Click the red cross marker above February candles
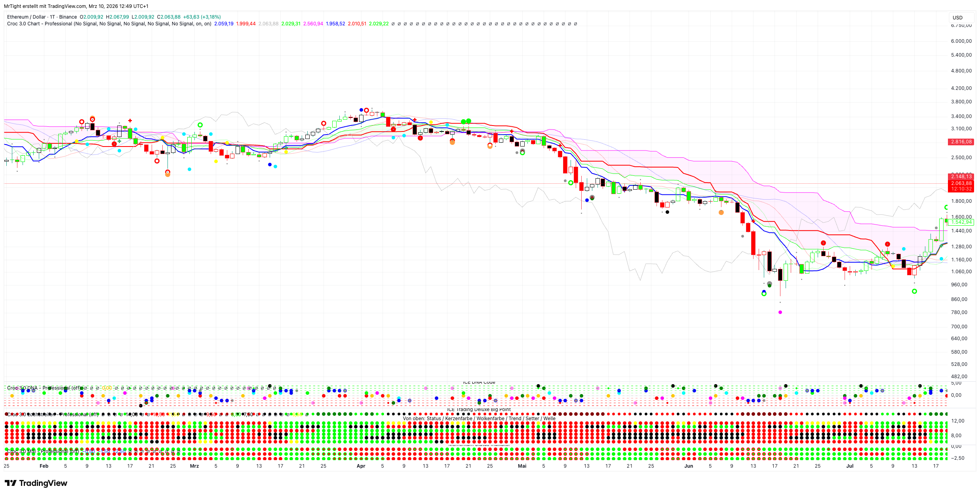 (130, 121)
